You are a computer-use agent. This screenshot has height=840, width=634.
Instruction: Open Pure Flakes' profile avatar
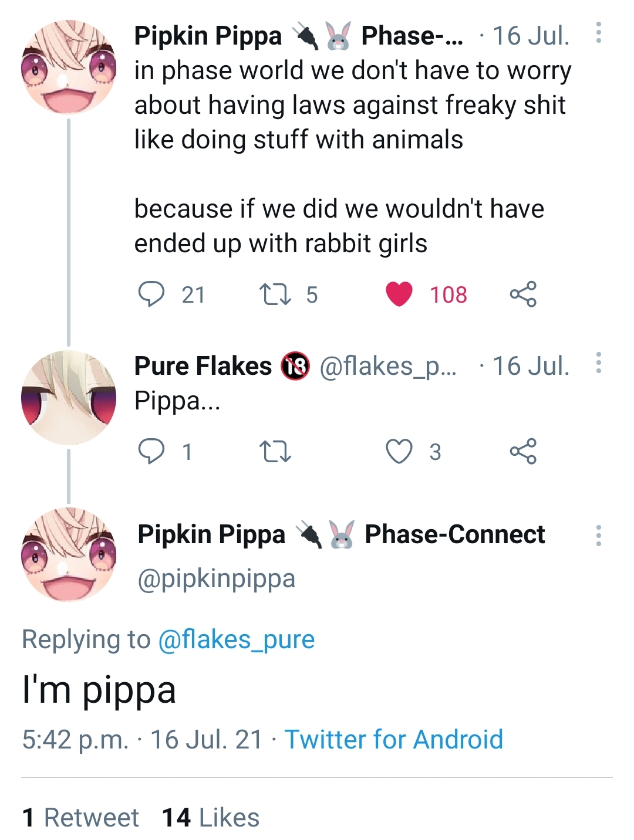click(69, 398)
